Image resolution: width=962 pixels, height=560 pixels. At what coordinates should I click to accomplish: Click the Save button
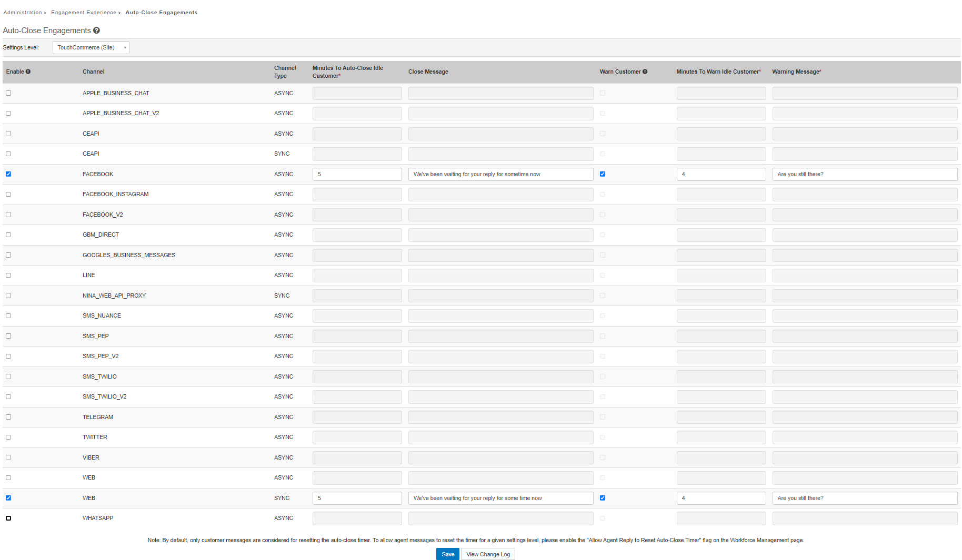click(448, 554)
